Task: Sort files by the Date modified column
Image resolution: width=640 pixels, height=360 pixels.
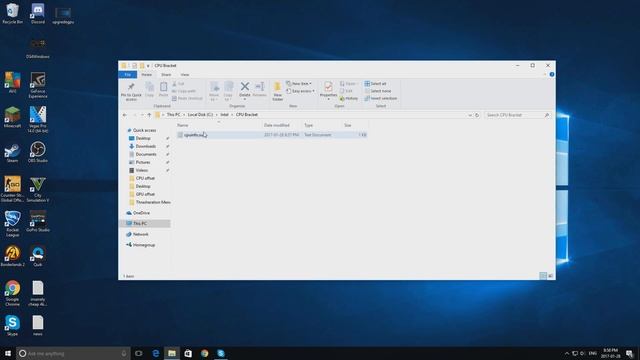Action: (x=277, y=125)
